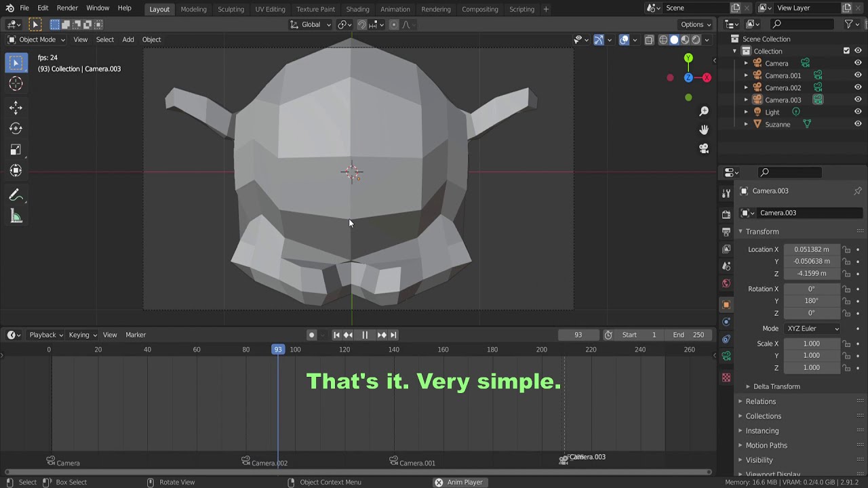The width and height of the screenshot is (868, 488).
Task: Click the End frame field showing 250
Action: (688, 335)
